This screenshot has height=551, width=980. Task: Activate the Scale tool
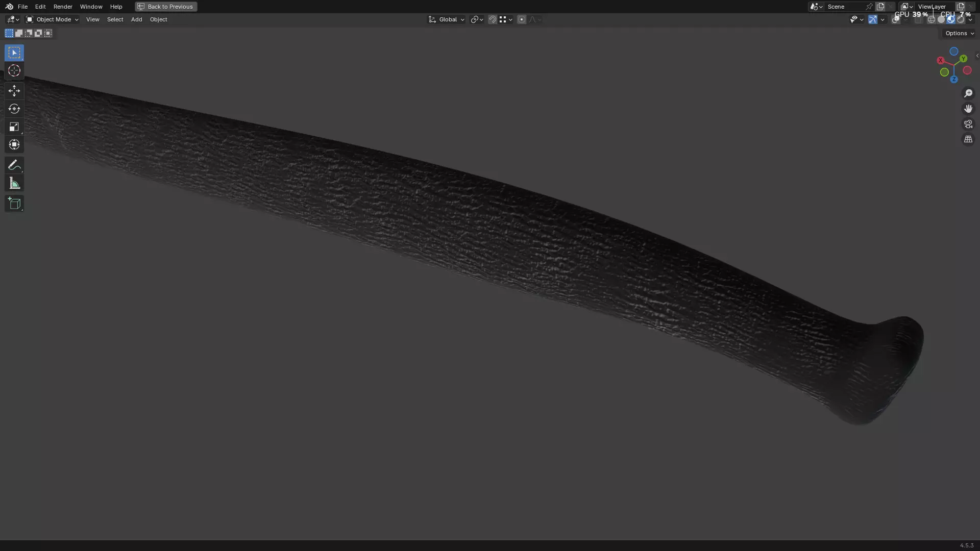click(x=14, y=127)
